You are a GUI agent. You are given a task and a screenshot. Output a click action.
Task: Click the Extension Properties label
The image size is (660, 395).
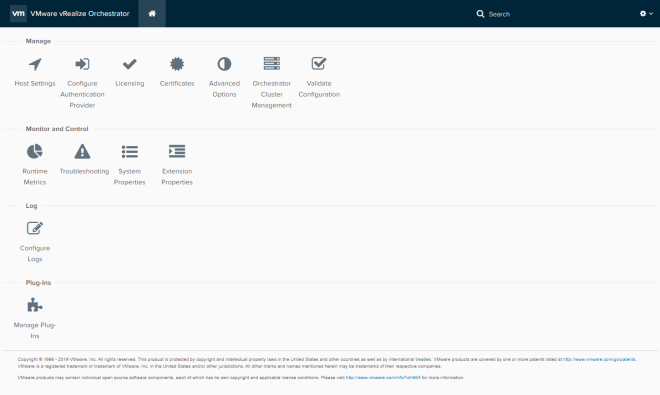(x=177, y=177)
